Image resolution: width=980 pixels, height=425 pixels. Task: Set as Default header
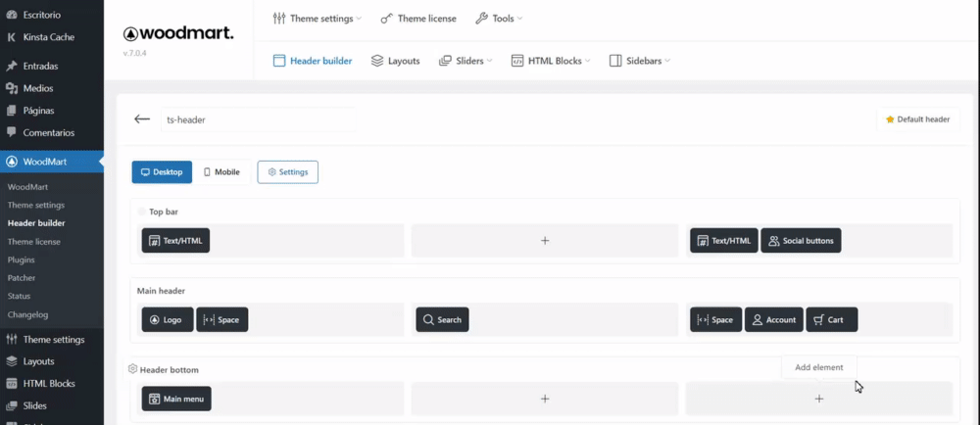918,119
